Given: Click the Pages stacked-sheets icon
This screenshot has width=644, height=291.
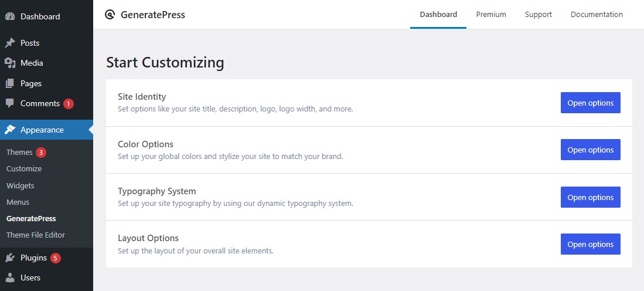Looking at the screenshot, I should pyautogui.click(x=10, y=83).
